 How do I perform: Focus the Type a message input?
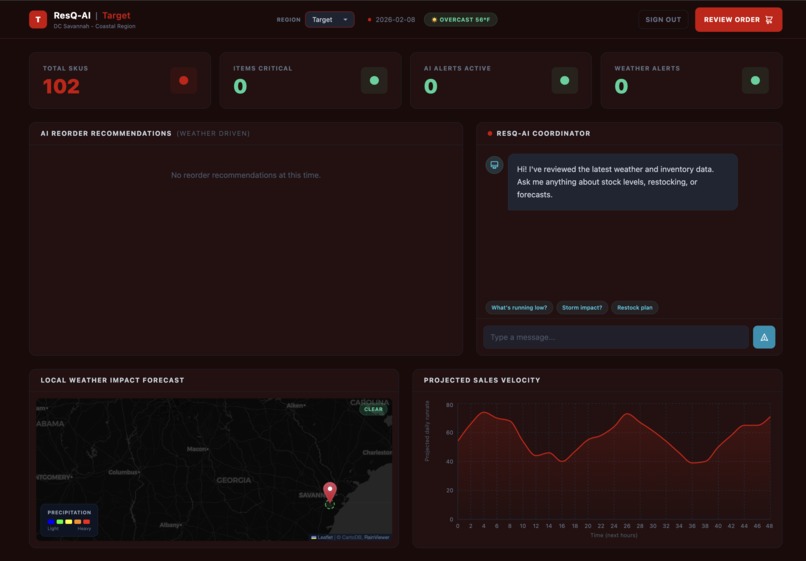pos(616,337)
